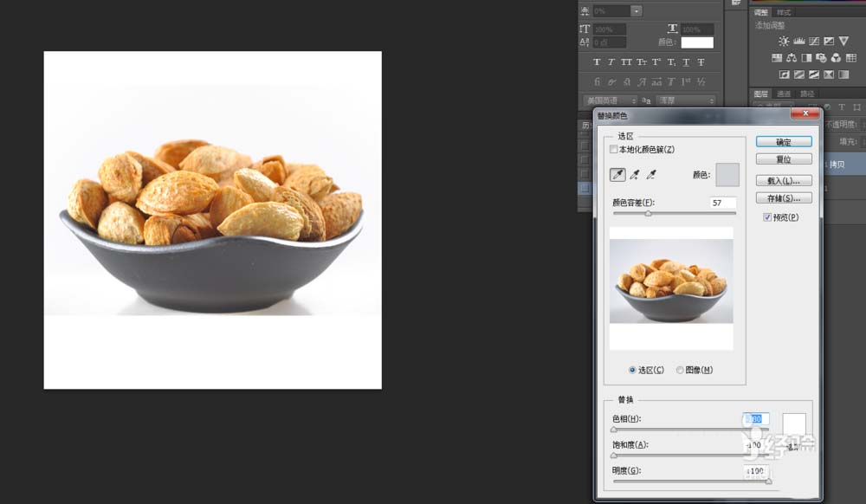Screen dimensions: 866x504
Task: Select the Subtract from Sample eyedropper
Action: [652, 175]
